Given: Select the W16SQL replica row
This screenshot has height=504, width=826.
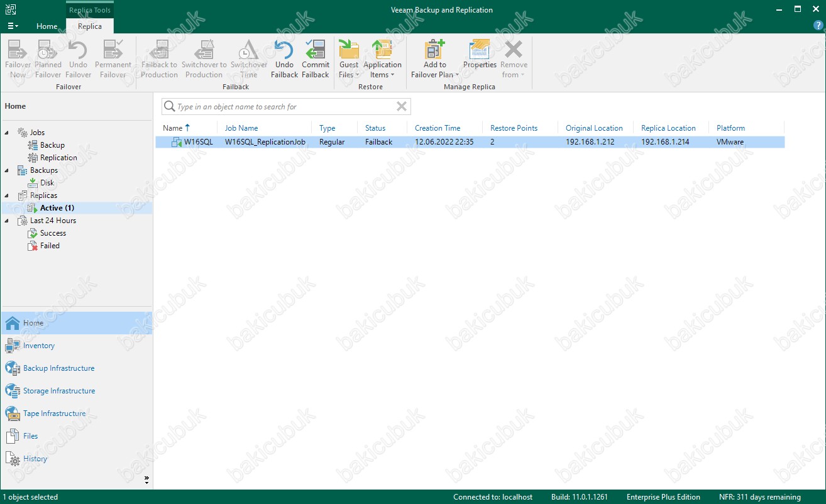Looking at the screenshot, I should coord(470,142).
